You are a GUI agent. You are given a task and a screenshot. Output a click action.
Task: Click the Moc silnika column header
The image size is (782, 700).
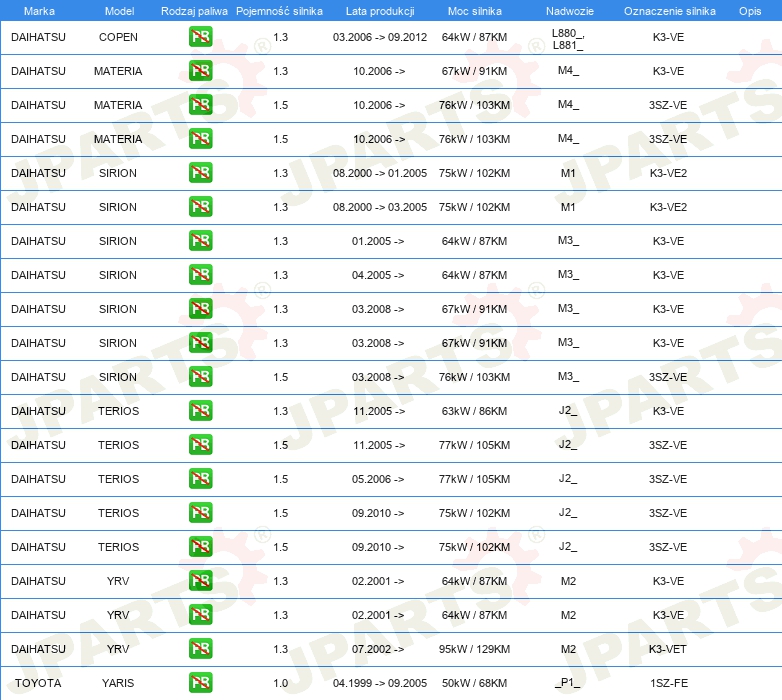tap(475, 11)
